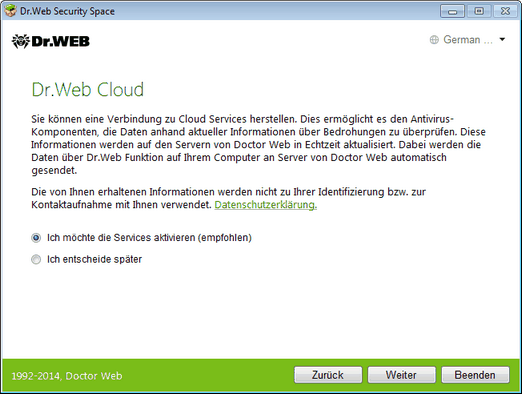Image resolution: width=522 pixels, height=394 pixels.
Task: Select 'Ich möchte die Services aktivieren' radio button
Action: coord(36,238)
